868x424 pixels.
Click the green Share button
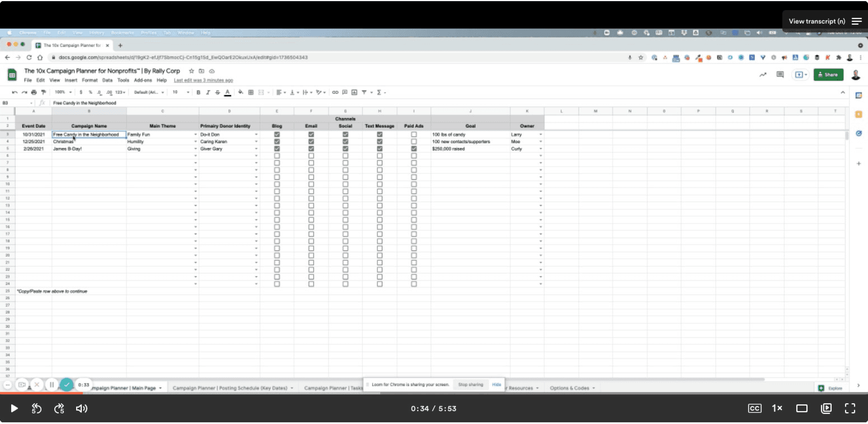click(x=828, y=74)
